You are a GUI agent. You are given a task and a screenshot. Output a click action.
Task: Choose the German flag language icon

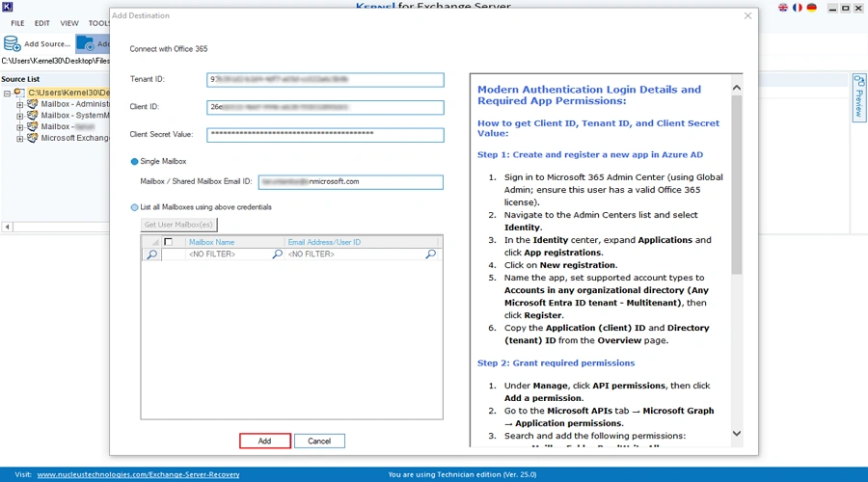[812, 8]
